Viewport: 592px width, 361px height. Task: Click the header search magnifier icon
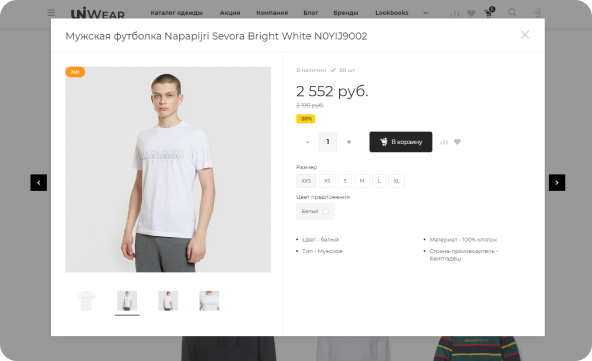click(x=512, y=12)
